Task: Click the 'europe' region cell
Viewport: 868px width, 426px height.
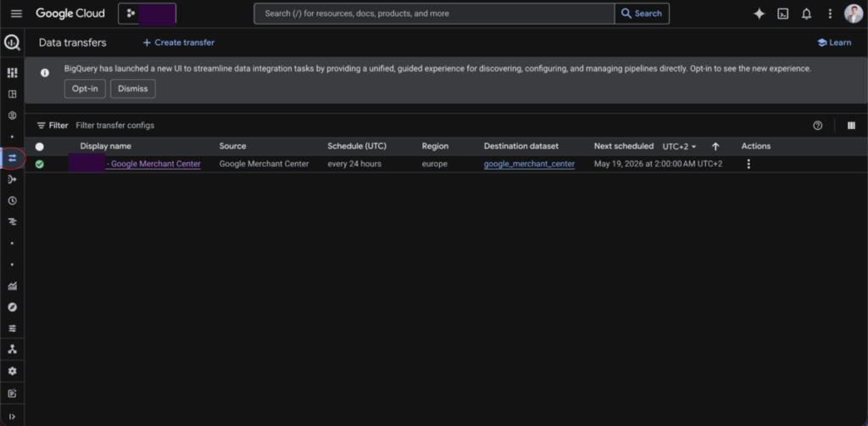Action: click(x=435, y=164)
